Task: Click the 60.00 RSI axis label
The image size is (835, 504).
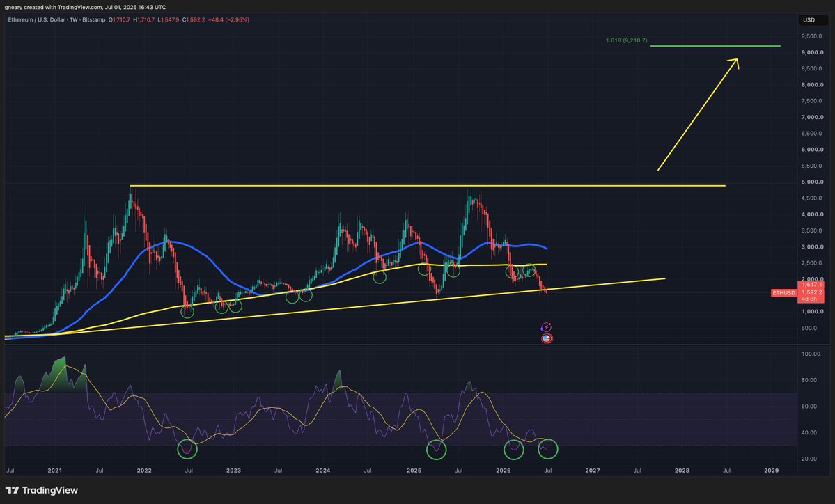Action: pyautogui.click(x=811, y=406)
